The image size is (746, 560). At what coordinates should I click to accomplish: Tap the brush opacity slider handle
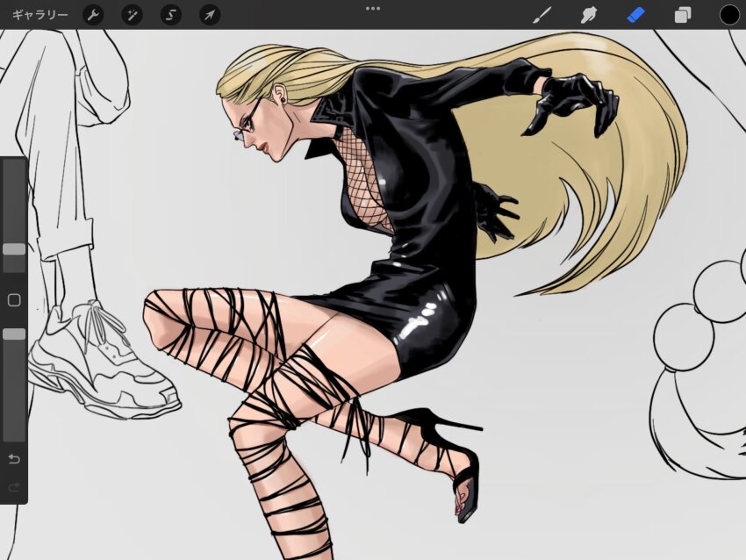coord(13,334)
